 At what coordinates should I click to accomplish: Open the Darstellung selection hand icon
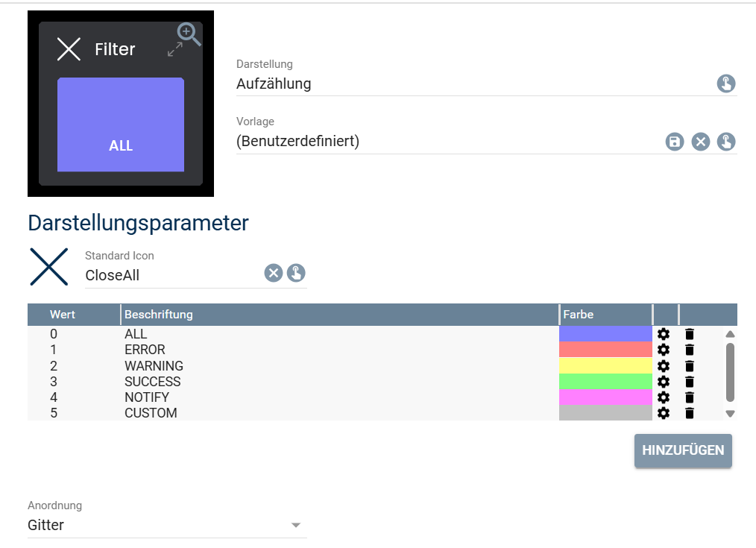coord(726,84)
